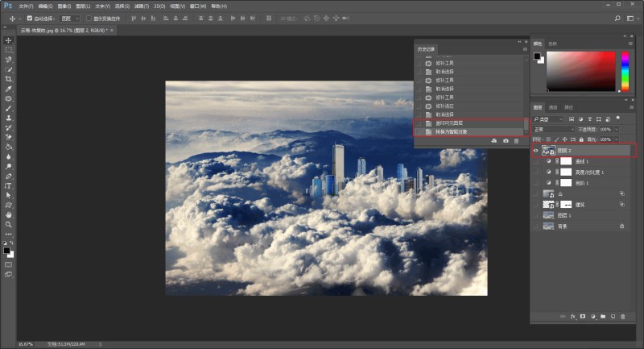Click the history panel camera snapshot icon
This screenshot has width=644, height=349.
click(505, 141)
